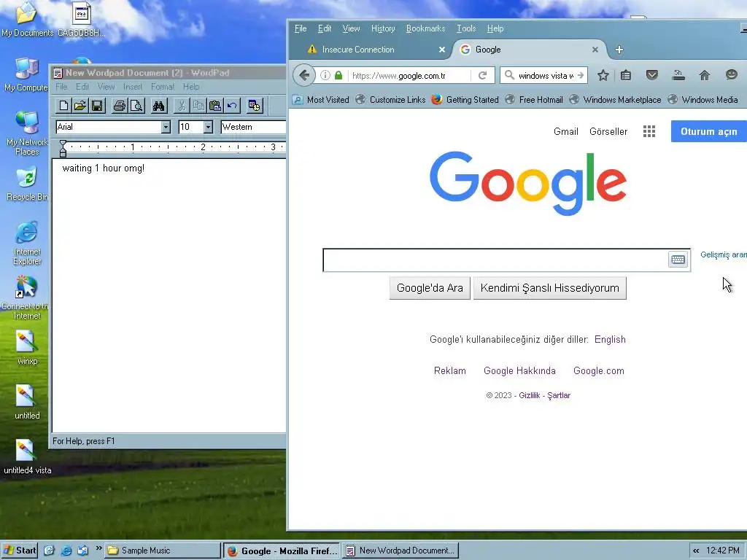Click Start button on taskbar
Screen dimensions: 747x560
click(20, 551)
